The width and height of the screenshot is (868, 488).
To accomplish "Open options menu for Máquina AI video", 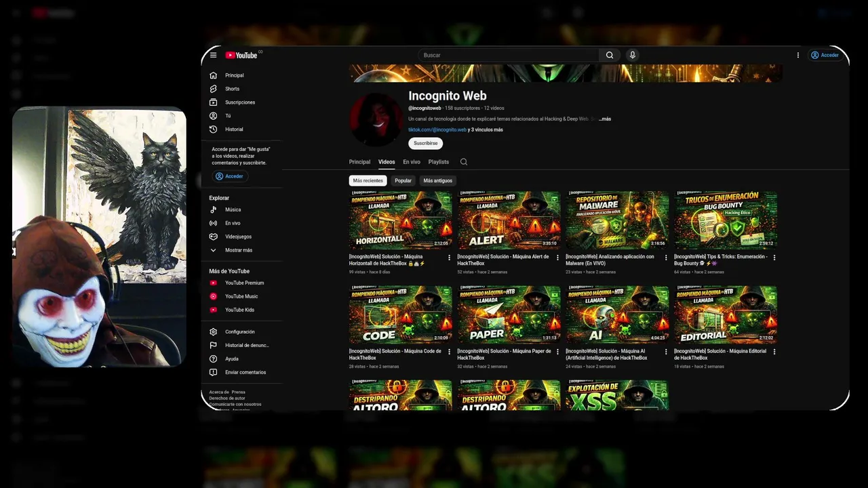I will tap(666, 352).
